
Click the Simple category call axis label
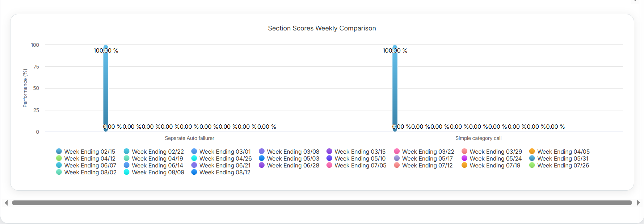[x=478, y=138]
